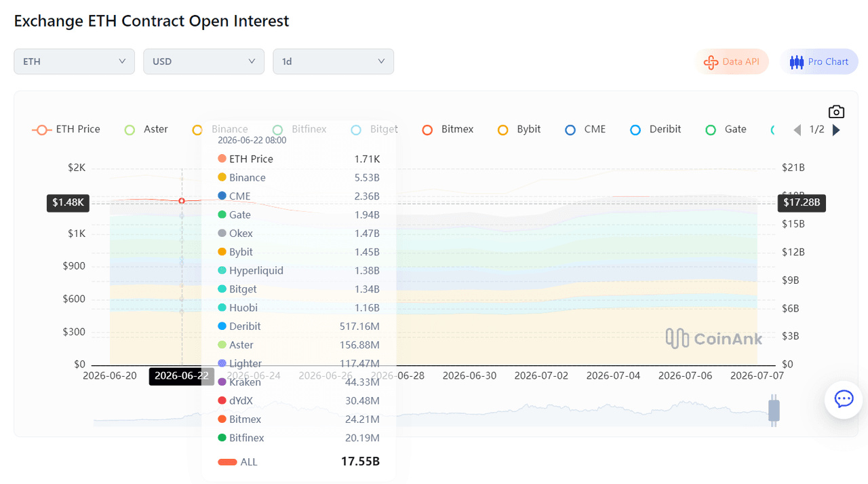Open the chat support bubble icon
Screen dimensions: 868x484
[844, 399]
